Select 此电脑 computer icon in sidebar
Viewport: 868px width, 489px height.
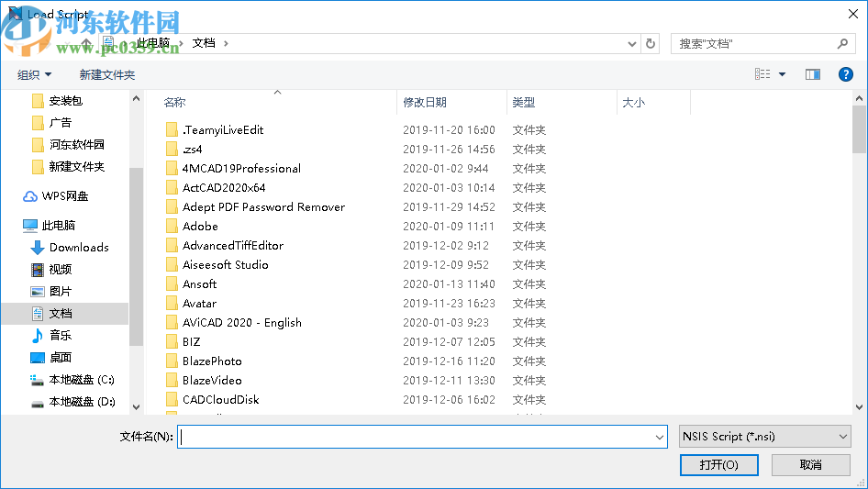click(30, 226)
